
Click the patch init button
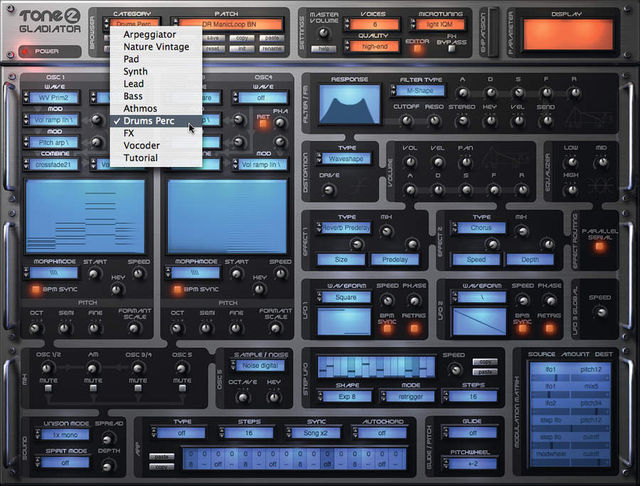[x=242, y=49]
